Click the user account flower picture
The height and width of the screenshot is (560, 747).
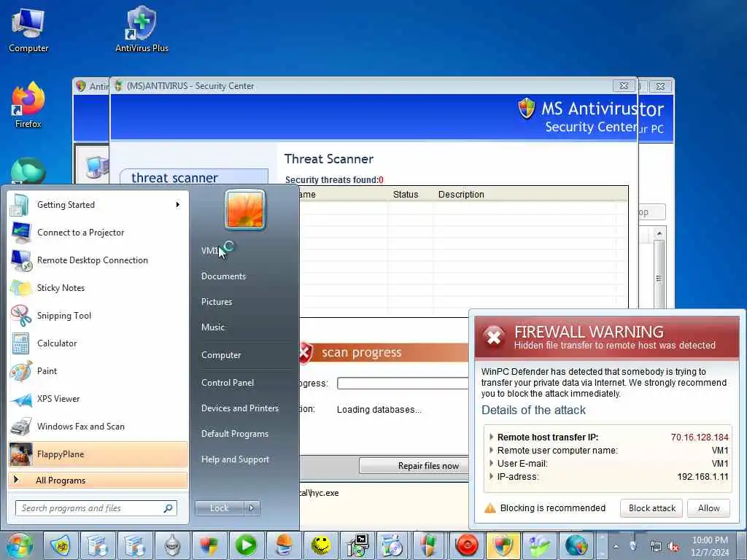(x=245, y=209)
